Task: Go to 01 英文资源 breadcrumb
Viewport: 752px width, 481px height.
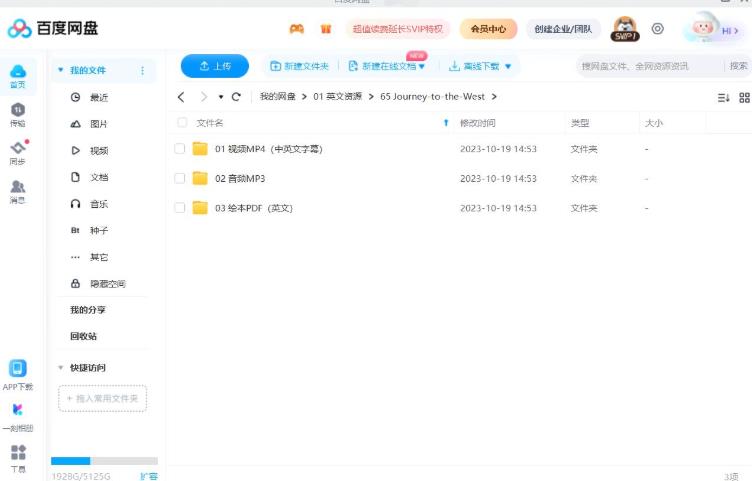Action: tap(338, 97)
